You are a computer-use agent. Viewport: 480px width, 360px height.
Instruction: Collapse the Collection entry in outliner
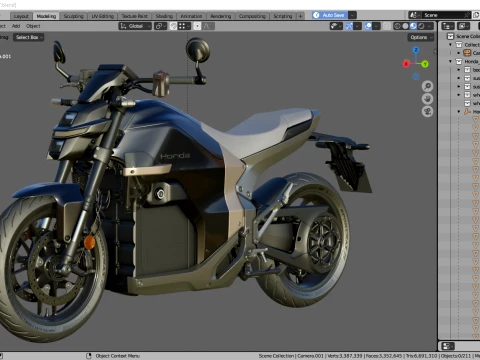point(450,44)
